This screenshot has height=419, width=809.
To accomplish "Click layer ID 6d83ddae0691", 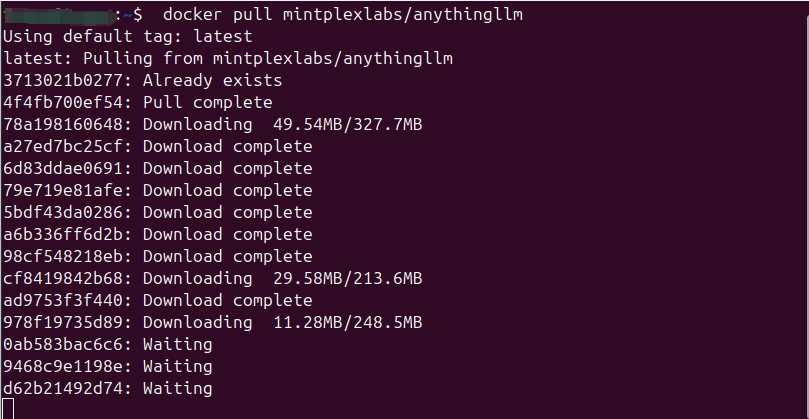I will point(66,169).
